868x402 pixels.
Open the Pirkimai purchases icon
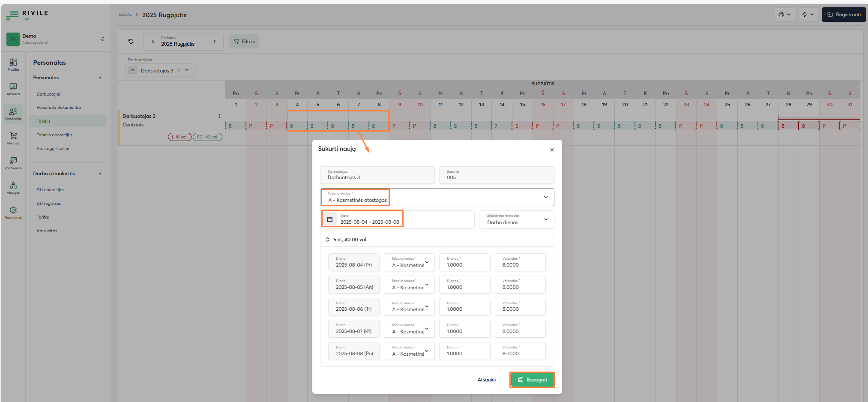[13, 137]
